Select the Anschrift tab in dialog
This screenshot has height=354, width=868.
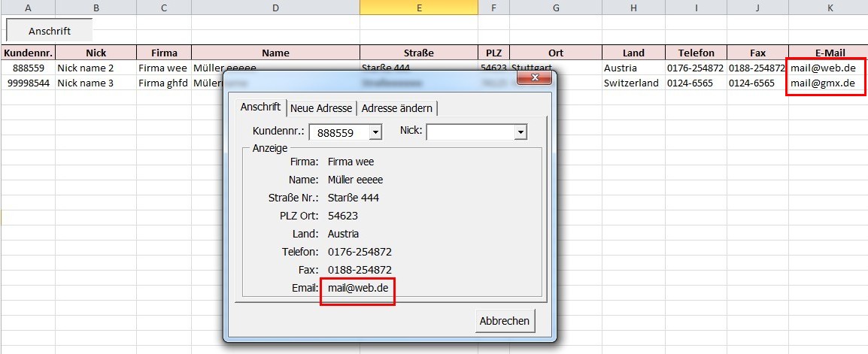260,107
